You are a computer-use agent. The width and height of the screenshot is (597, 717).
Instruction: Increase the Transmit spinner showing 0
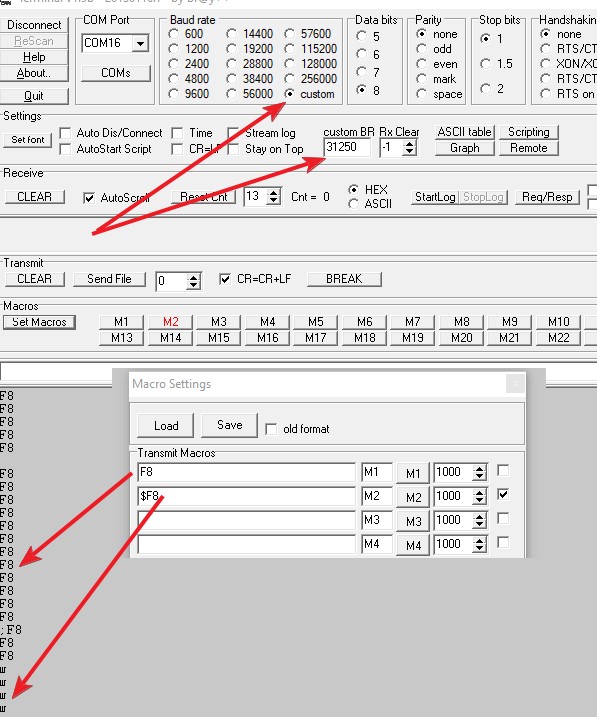click(x=194, y=278)
